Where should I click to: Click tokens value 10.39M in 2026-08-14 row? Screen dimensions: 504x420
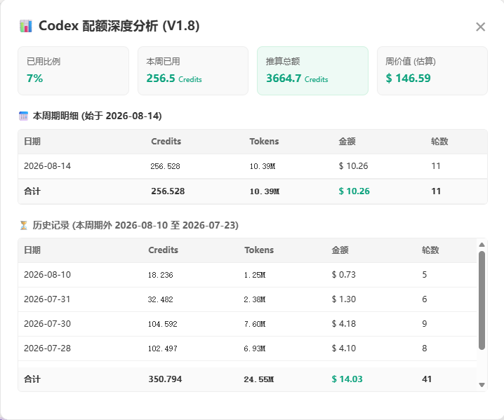263,166
